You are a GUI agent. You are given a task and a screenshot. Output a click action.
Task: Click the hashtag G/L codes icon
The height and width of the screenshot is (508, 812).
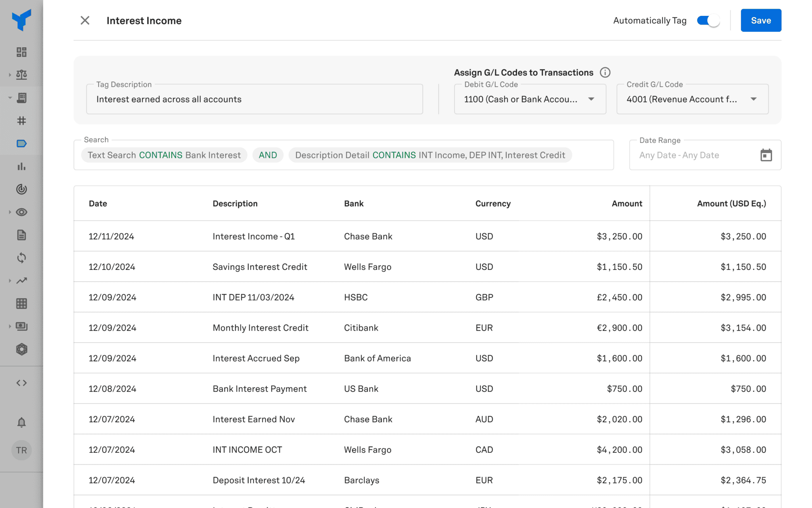click(21, 121)
